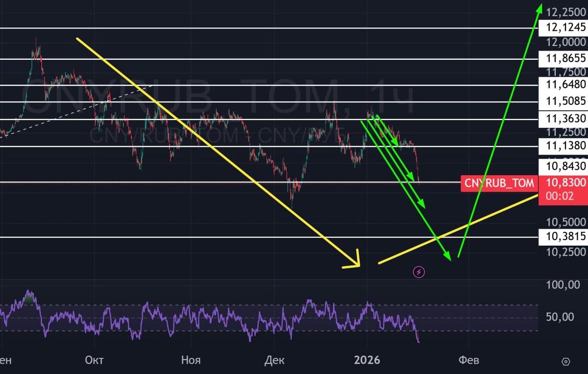This screenshot has width=588, height=374.
Task: Click the 2026 label on time axis
Action: click(367, 360)
